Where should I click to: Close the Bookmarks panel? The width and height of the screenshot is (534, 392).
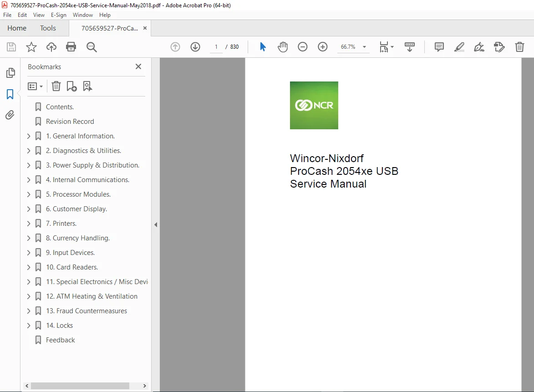[x=138, y=66]
